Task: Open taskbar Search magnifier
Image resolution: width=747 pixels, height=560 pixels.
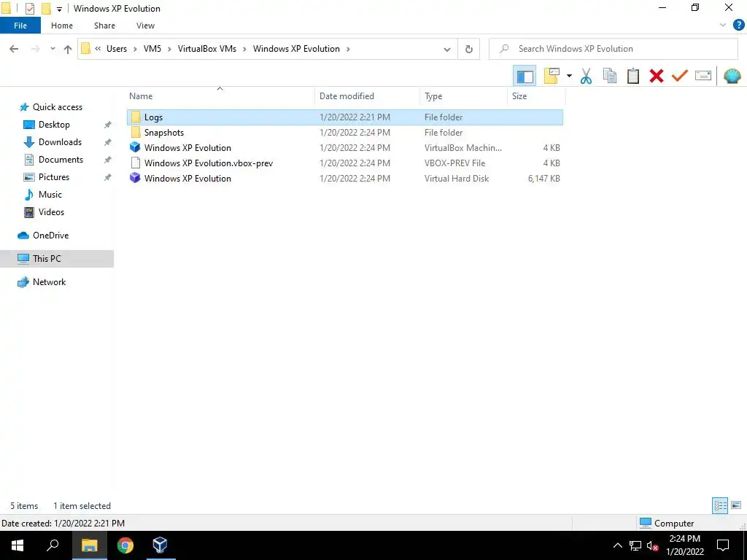Action: pyautogui.click(x=53, y=545)
